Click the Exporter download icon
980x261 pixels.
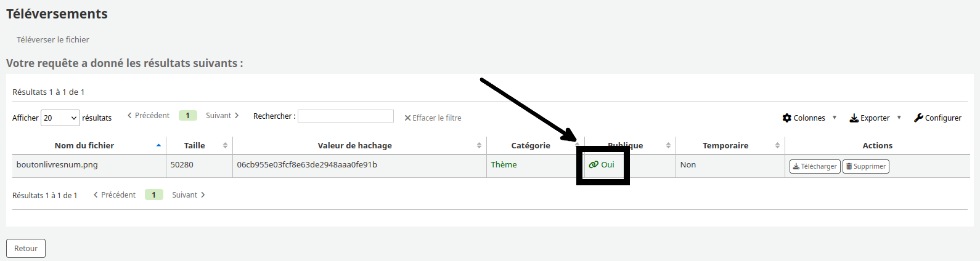(x=854, y=118)
